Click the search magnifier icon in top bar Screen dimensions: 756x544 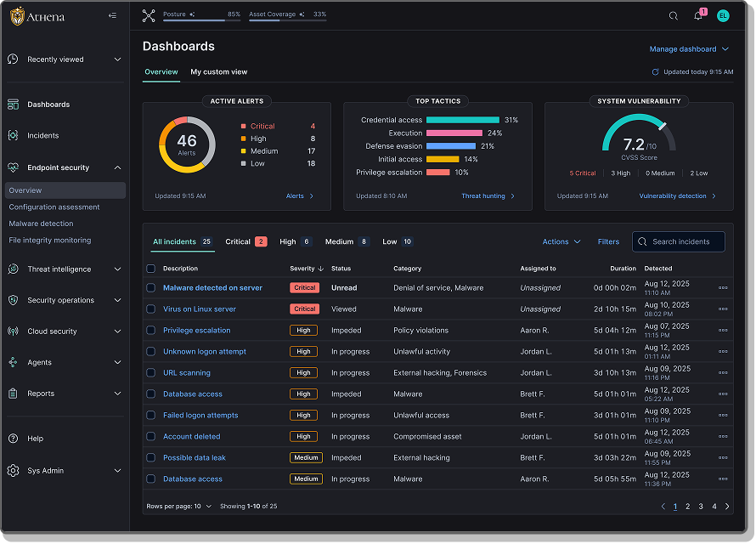tap(674, 15)
